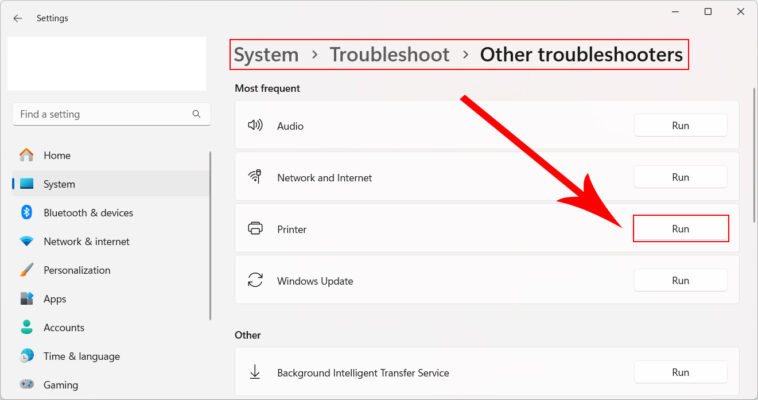Click the Accounts person icon
Screen dimensions: 758x400
27,327
